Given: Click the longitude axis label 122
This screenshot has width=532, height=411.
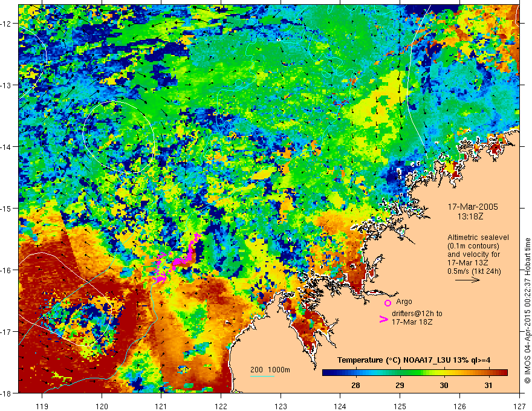Looking at the screenshot, I should [x=221, y=406].
